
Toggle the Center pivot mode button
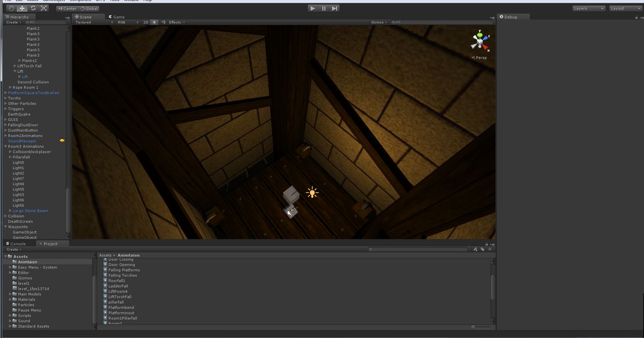[68, 9]
